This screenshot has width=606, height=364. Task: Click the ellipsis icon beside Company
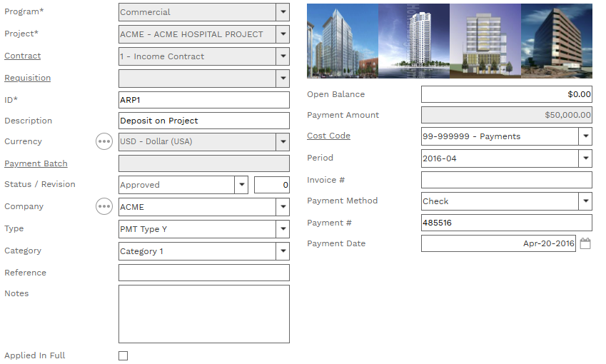104,206
